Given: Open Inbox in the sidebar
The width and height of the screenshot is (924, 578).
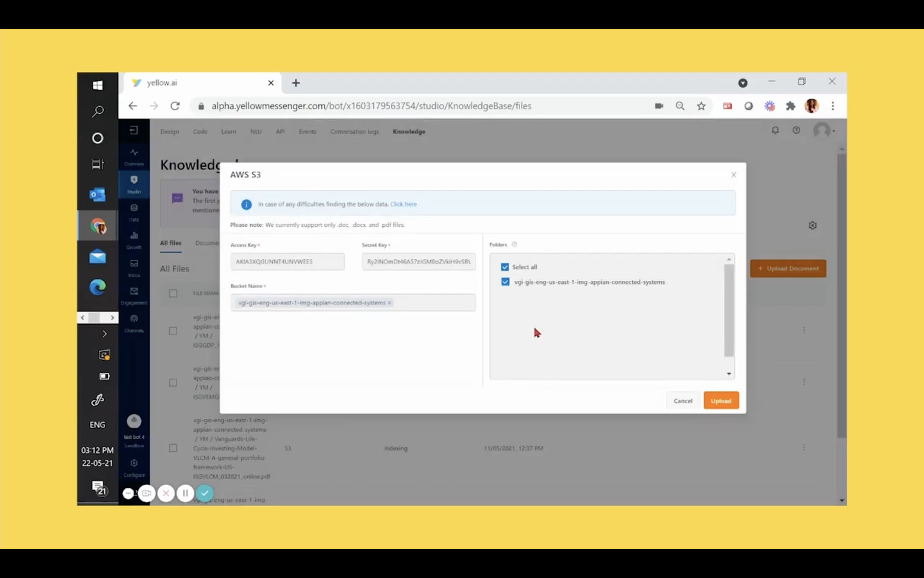Looking at the screenshot, I should pyautogui.click(x=134, y=268).
